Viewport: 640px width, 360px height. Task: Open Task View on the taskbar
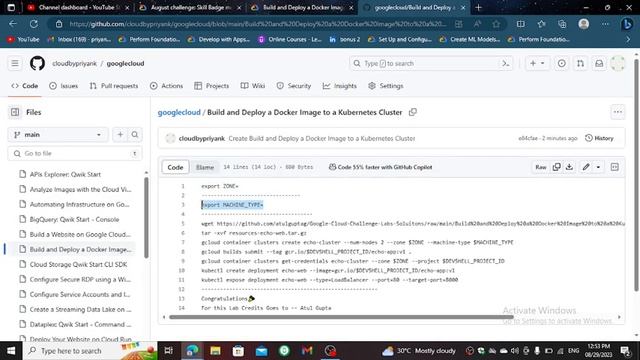[168, 351]
